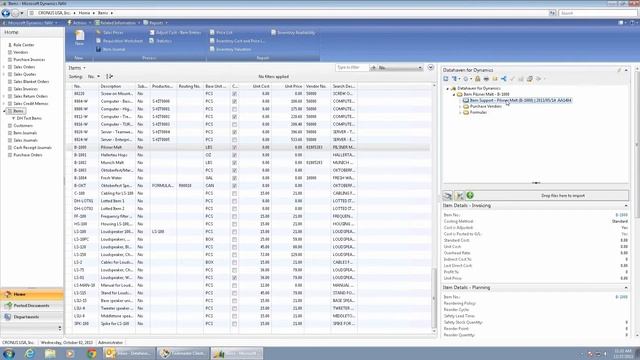Viewport: 640px width, 360px height.
Task: Open Inventory Cost and Price List report
Action: [237, 41]
